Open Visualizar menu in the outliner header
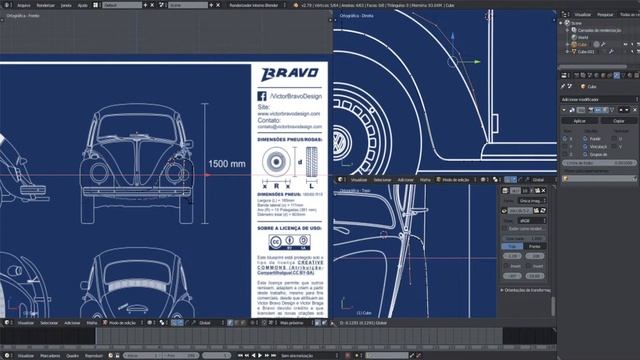Image resolution: width=640 pixels, height=360 pixels. [582, 14]
